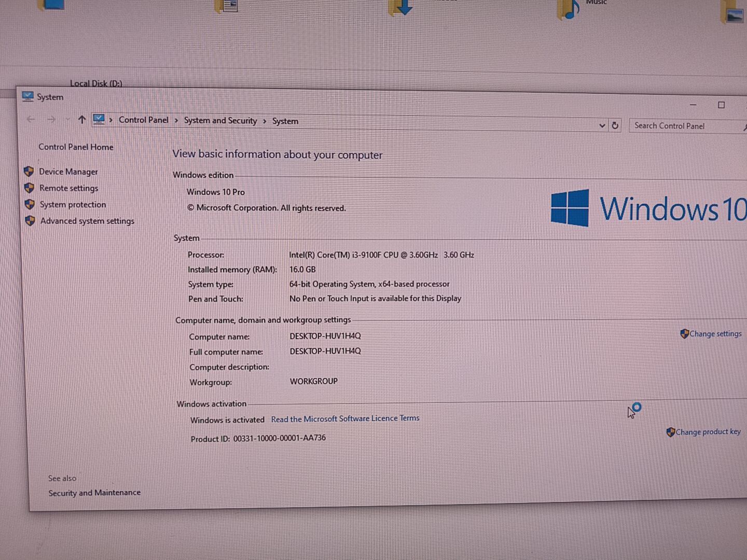Open address bar history dropdown

point(602,125)
